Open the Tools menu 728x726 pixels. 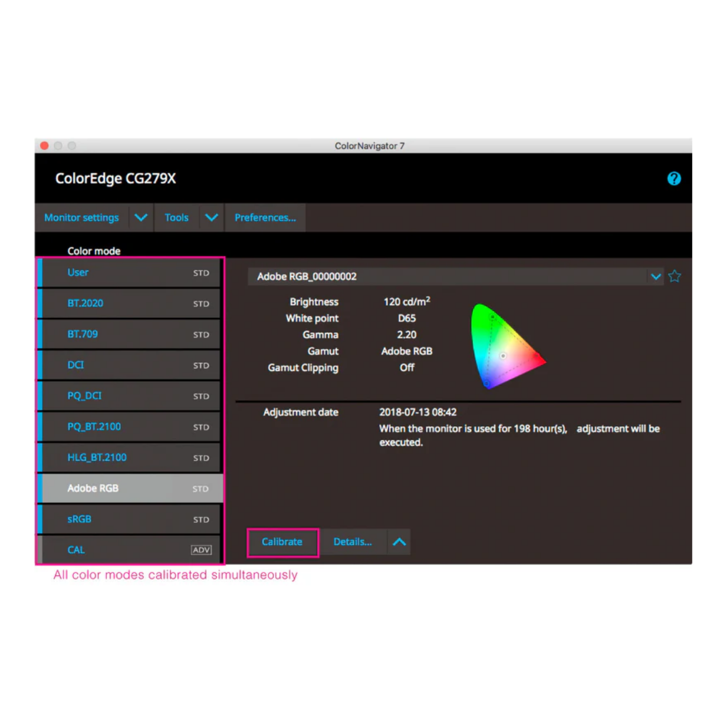click(x=176, y=217)
